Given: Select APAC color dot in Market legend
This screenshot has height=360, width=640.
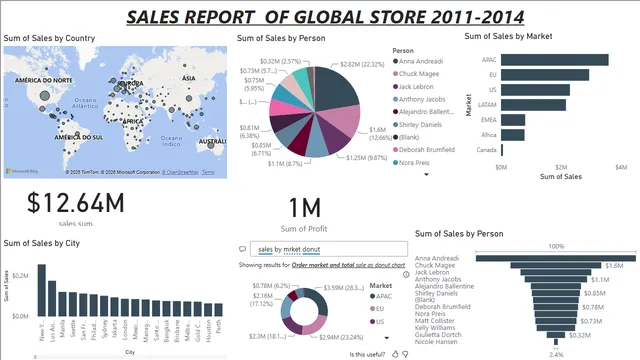Looking at the screenshot, I should click(372, 296).
